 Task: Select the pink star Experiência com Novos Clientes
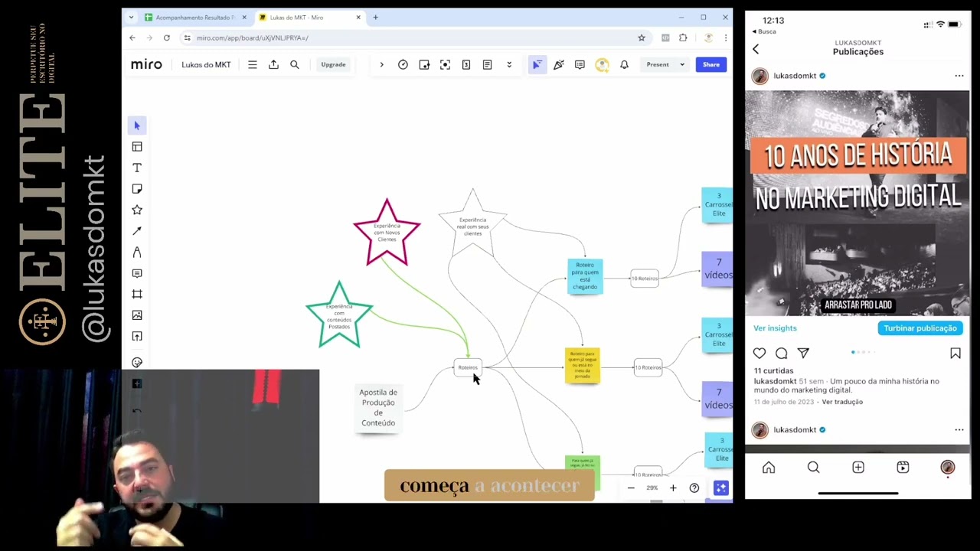pyautogui.click(x=387, y=232)
